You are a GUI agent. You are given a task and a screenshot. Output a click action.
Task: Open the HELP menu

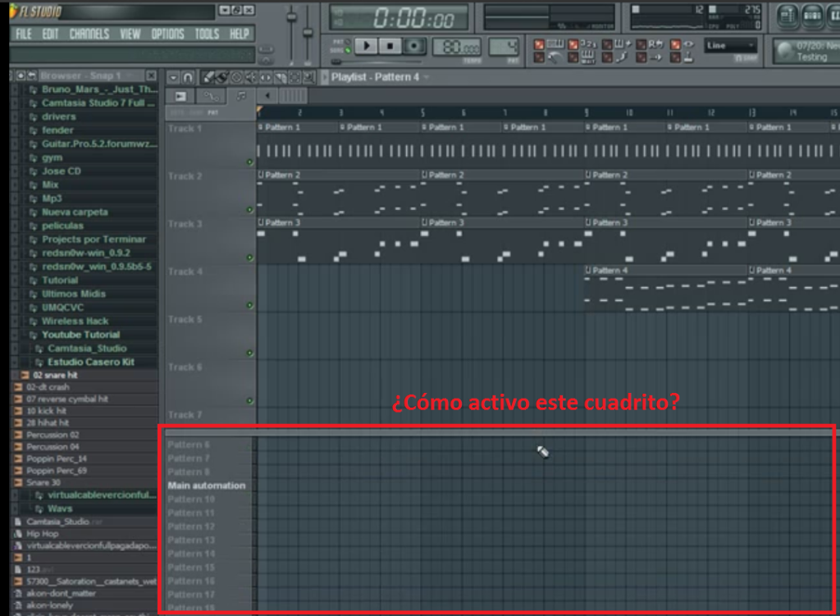(x=240, y=34)
